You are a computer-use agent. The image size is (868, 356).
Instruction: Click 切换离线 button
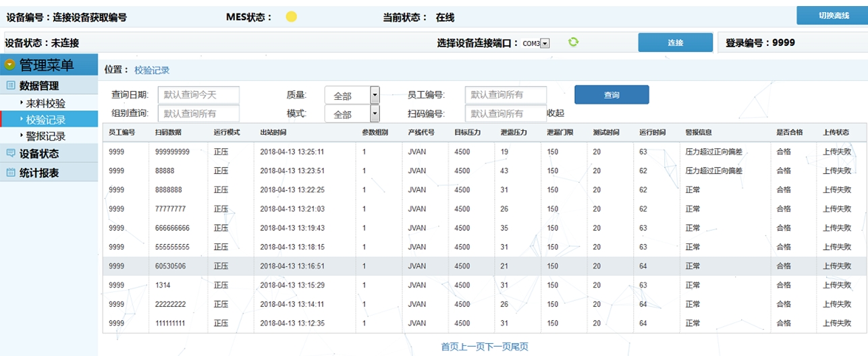pos(833,16)
